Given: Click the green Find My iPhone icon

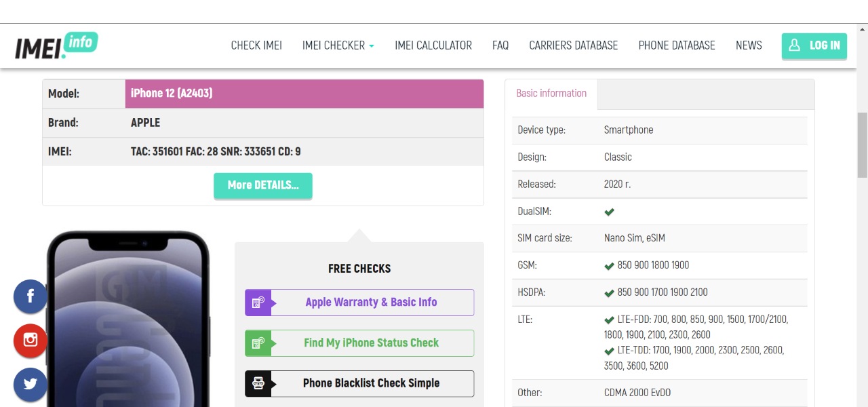Looking at the screenshot, I should click(258, 343).
